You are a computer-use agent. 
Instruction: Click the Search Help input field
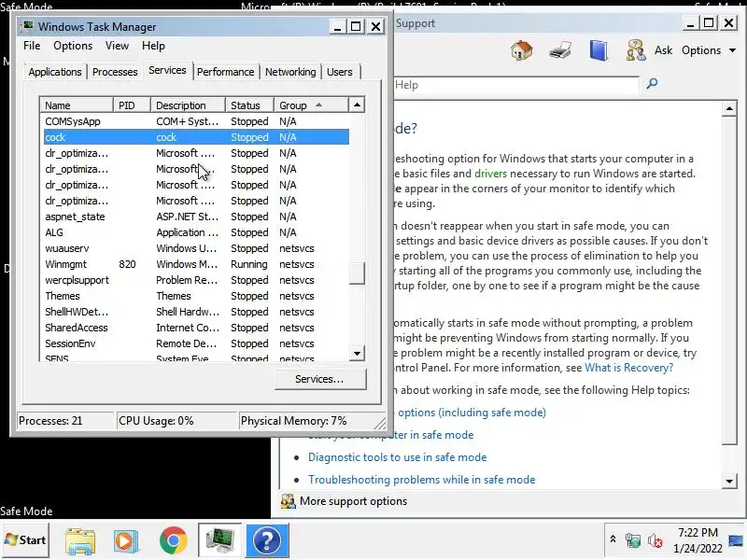(516, 85)
